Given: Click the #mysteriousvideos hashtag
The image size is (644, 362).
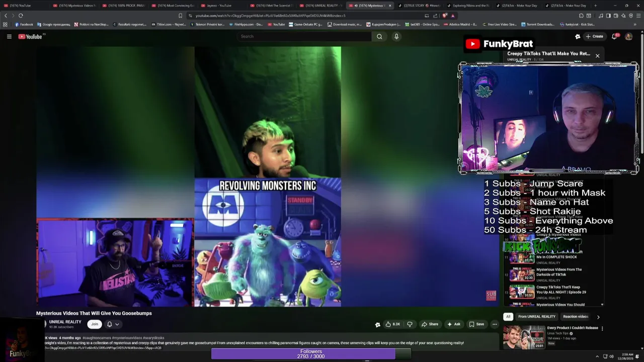Looking at the screenshot, I should click(x=127, y=338).
